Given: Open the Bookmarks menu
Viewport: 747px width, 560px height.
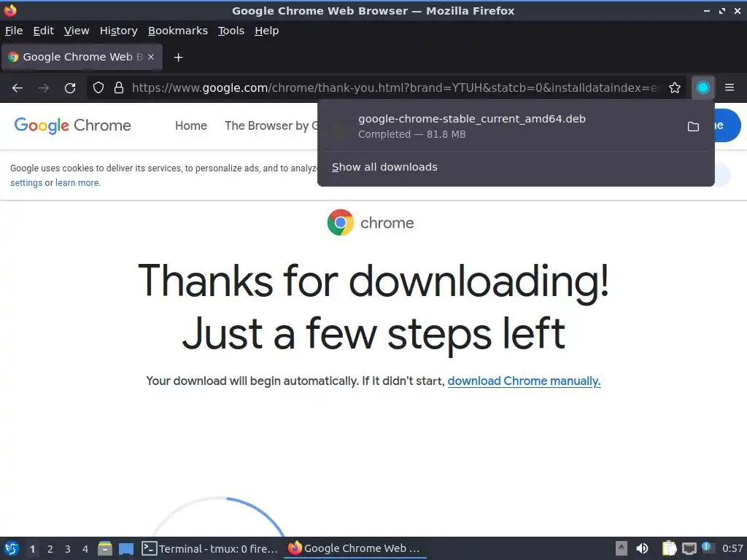Looking at the screenshot, I should 178,31.
